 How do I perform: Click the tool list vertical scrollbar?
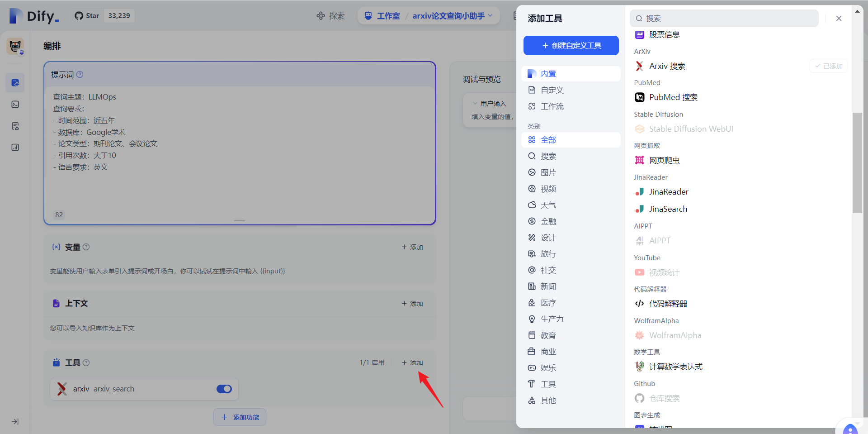click(857, 163)
